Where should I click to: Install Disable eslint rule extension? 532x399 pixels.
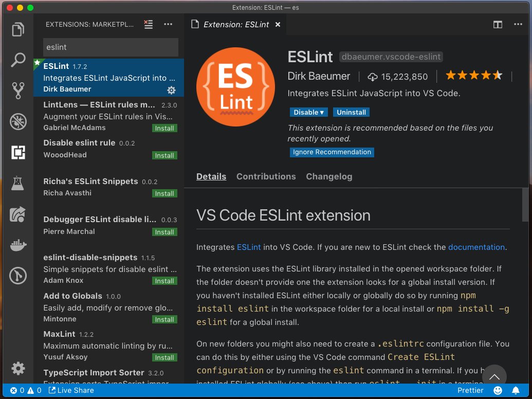(164, 155)
